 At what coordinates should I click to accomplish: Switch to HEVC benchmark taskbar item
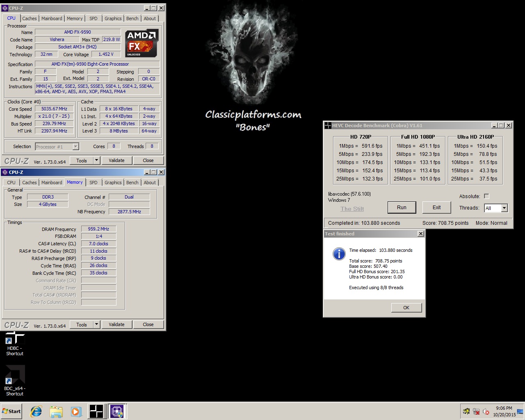click(x=96, y=411)
